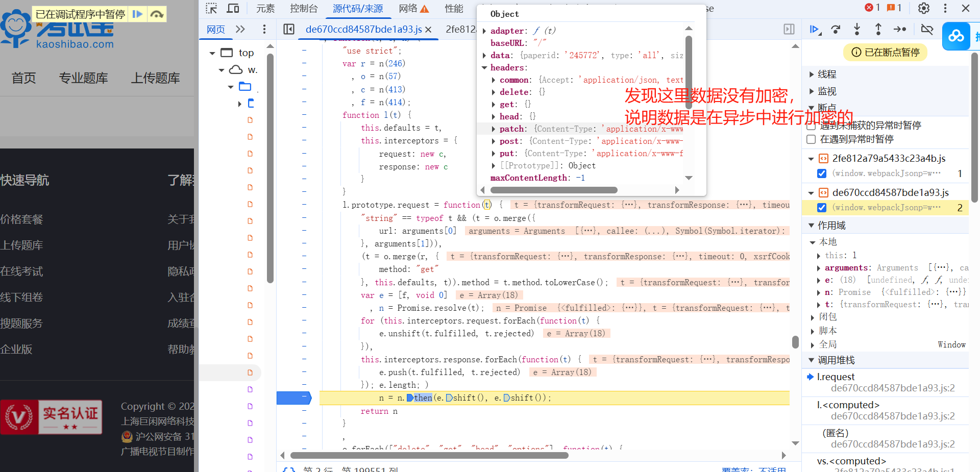
Task: Expand the data property in popup
Action: tap(484, 55)
